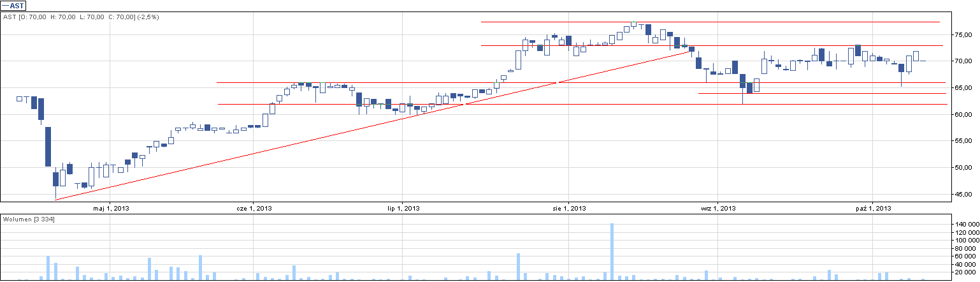The width and height of the screenshot is (980, 282).
Task: Click the 120 000 volume axis label
Action: coord(968,233)
